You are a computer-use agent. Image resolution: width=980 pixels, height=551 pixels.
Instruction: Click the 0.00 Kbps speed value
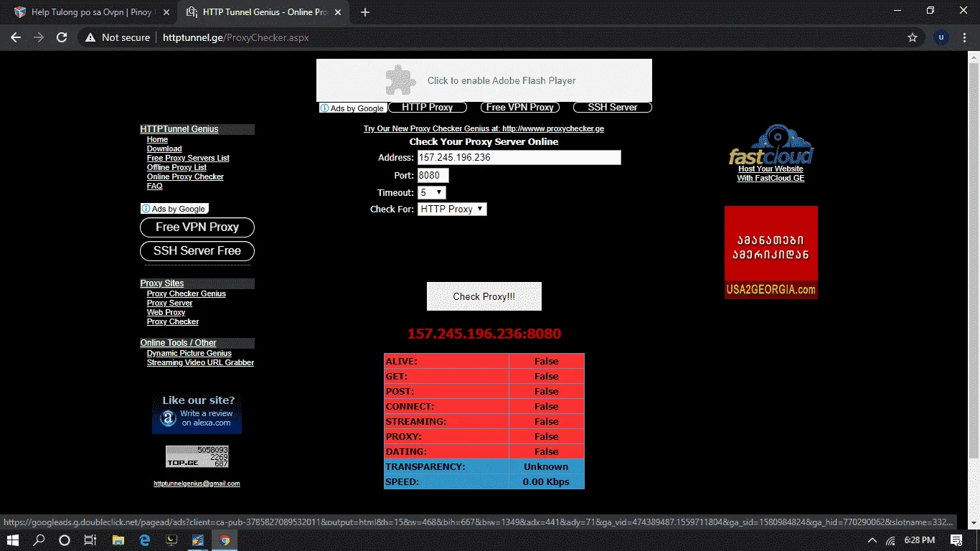[546, 481]
